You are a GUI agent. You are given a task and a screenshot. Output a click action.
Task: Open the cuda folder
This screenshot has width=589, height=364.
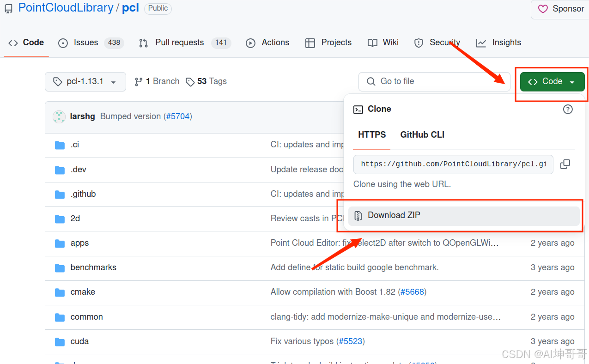tap(79, 341)
